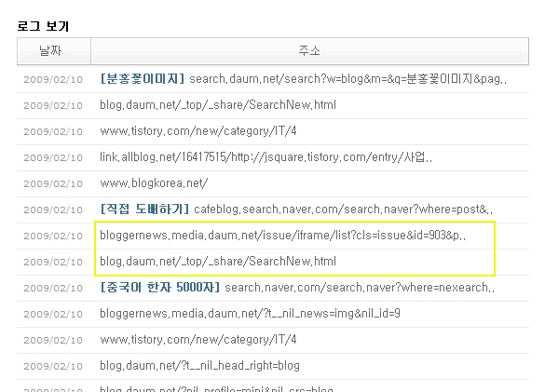Open SearchNew.html link just below 분홍꽃이미지 row
Image resolution: width=545 pixels, height=392 pixels.
pos(218,105)
